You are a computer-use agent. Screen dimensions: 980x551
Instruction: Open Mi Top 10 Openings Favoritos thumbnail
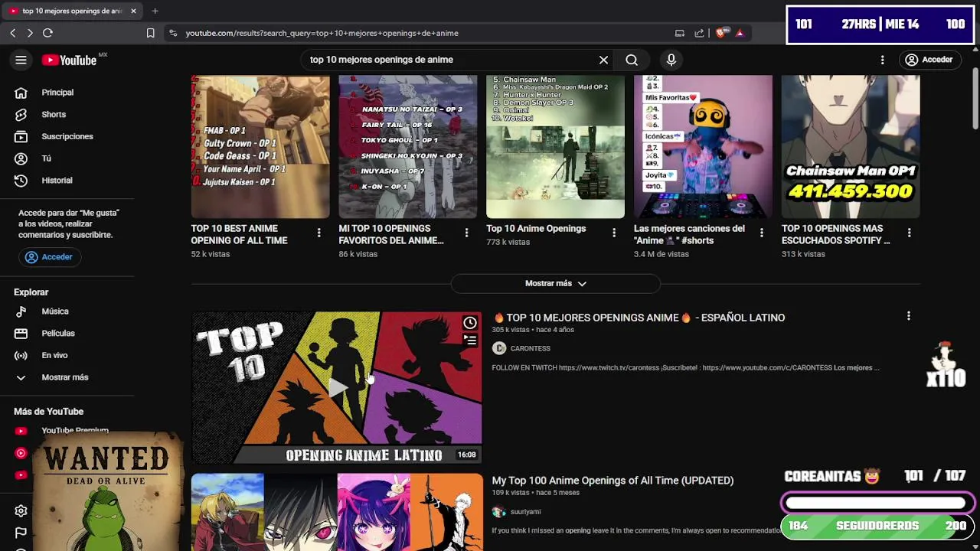(408, 146)
